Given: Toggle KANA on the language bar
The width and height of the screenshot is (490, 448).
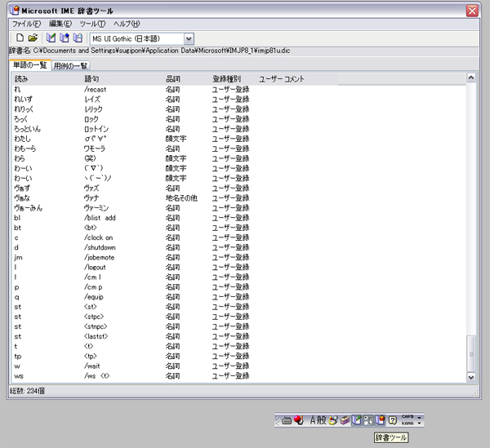Looking at the screenshot, I should tap(408, 424).
